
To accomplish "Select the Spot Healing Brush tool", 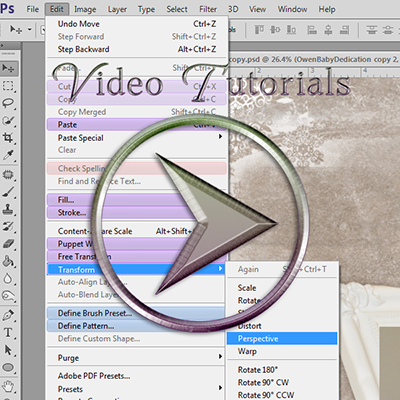I will [8, 175].
